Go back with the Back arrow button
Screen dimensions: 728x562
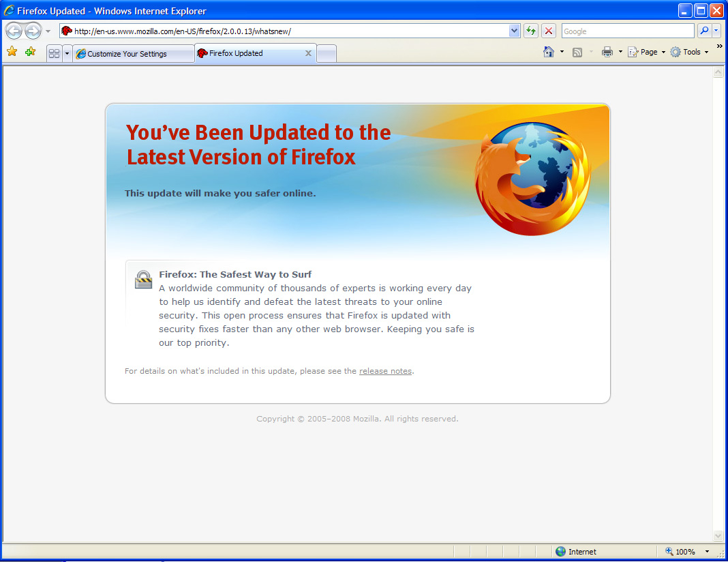coord(14,31)
